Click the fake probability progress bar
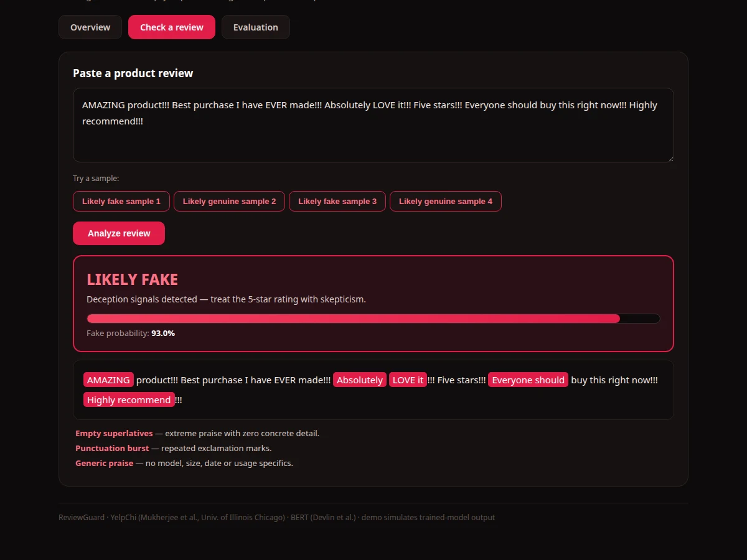This screenshot has height=560, width=747. (374, 319)
